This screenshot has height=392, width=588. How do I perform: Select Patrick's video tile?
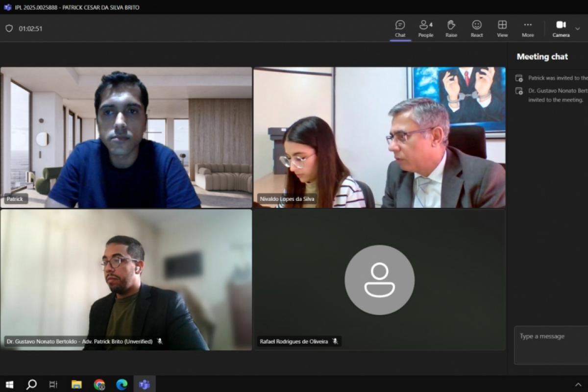tap(126, 137)
